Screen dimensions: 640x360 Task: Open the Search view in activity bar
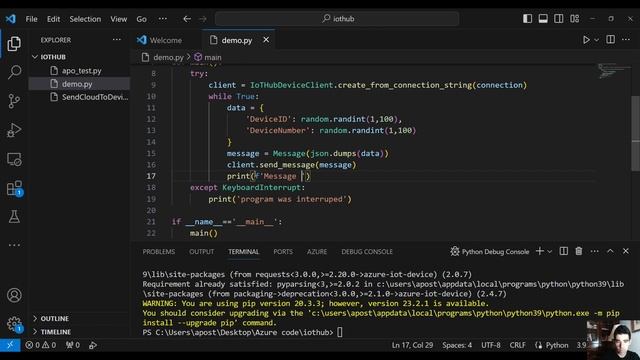point(14,72)
